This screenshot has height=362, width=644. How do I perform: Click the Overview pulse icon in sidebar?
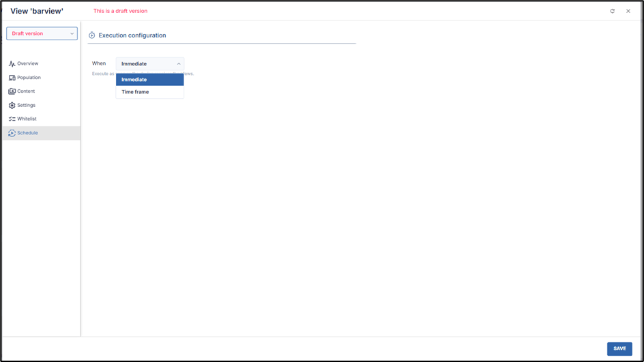tap(12, 64)
